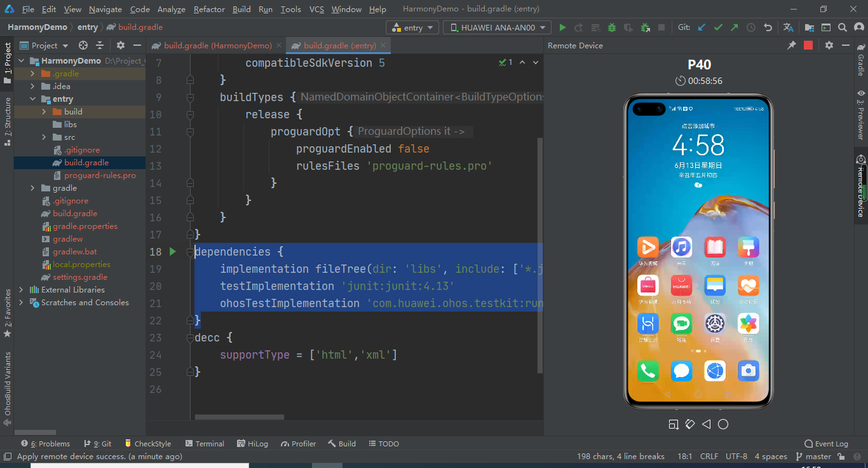Tap the Gallery flower app icon on the P40
Screen dimensions: 868x468
click(x=749, y=324)
